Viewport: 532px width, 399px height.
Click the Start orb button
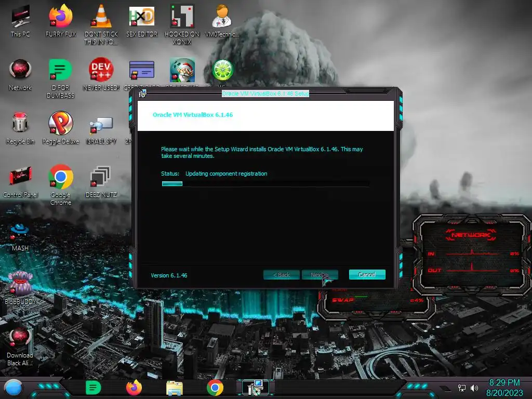(x=14, y=388)
